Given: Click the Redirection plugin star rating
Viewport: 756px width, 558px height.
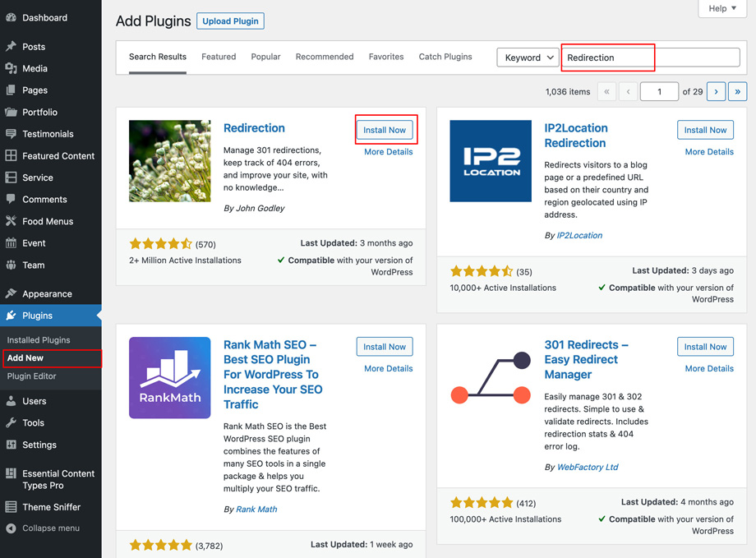Looking at the screenshot, I should pyautogui.click(x=160, y=244).
